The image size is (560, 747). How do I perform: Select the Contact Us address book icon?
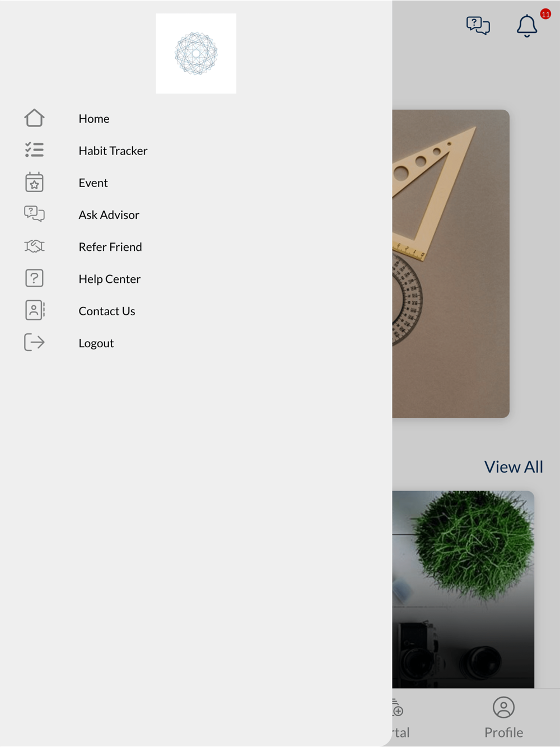[35, 310]
